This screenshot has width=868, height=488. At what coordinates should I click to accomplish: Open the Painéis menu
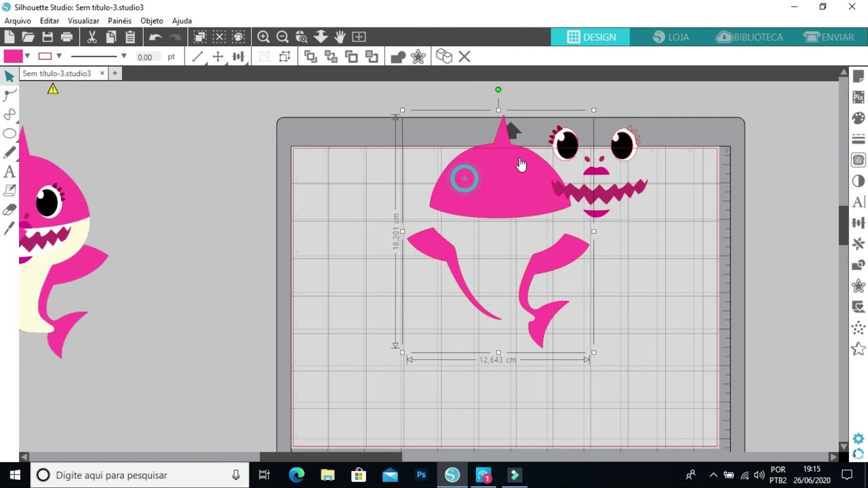[x=119, y=21]
